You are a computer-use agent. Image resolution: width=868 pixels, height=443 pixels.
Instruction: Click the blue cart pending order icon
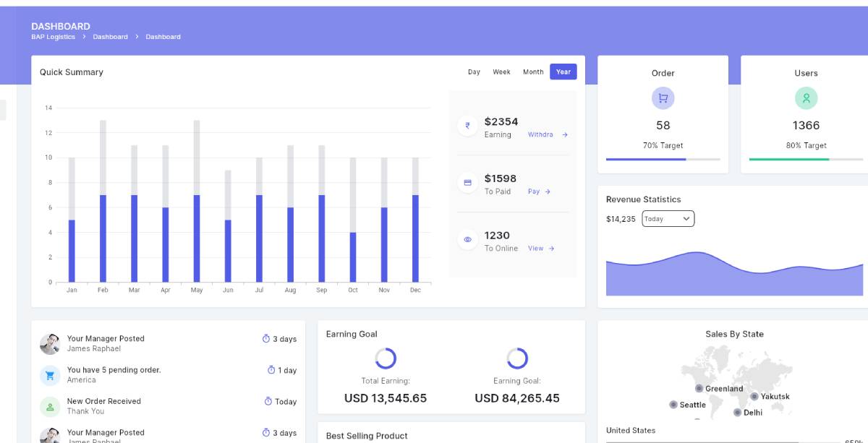[x=50, y=375]
